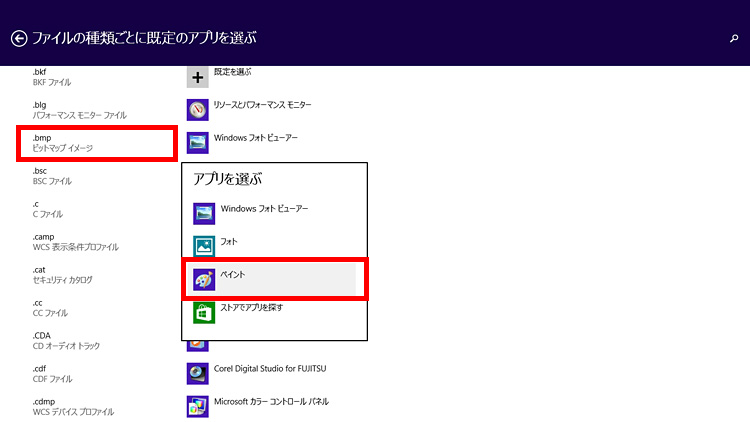750x422 pixels.
Task: Click the ペイント palette icon in popup
Action: point(204,278)
